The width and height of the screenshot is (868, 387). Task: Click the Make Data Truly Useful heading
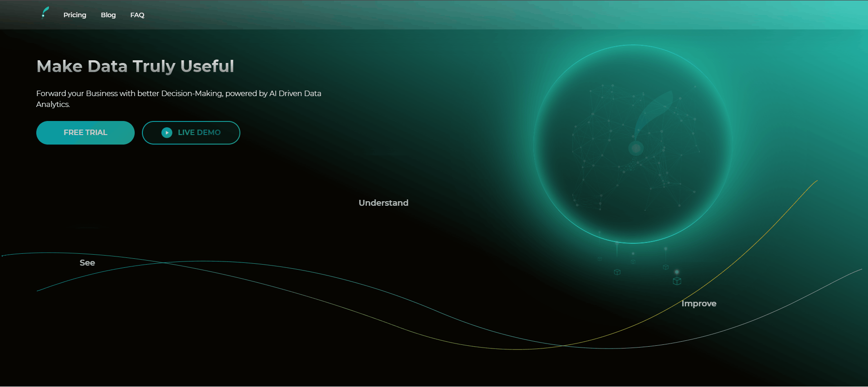135,66
